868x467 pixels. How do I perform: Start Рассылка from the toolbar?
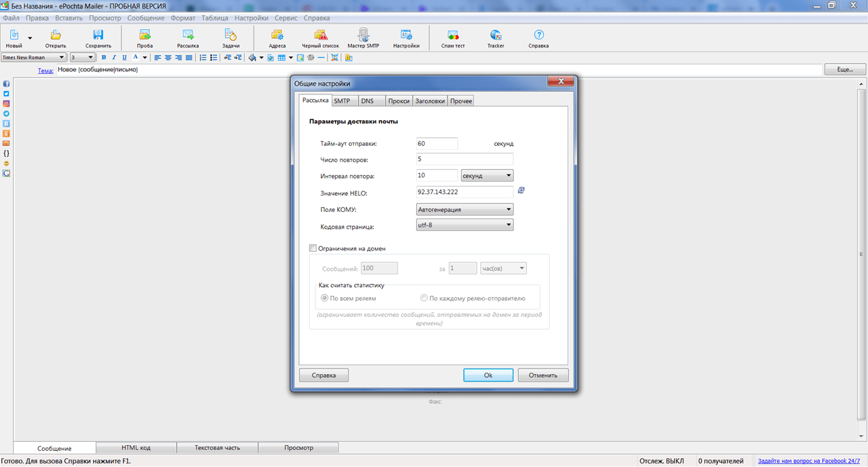pyautogui.click(x=188, y=38)
